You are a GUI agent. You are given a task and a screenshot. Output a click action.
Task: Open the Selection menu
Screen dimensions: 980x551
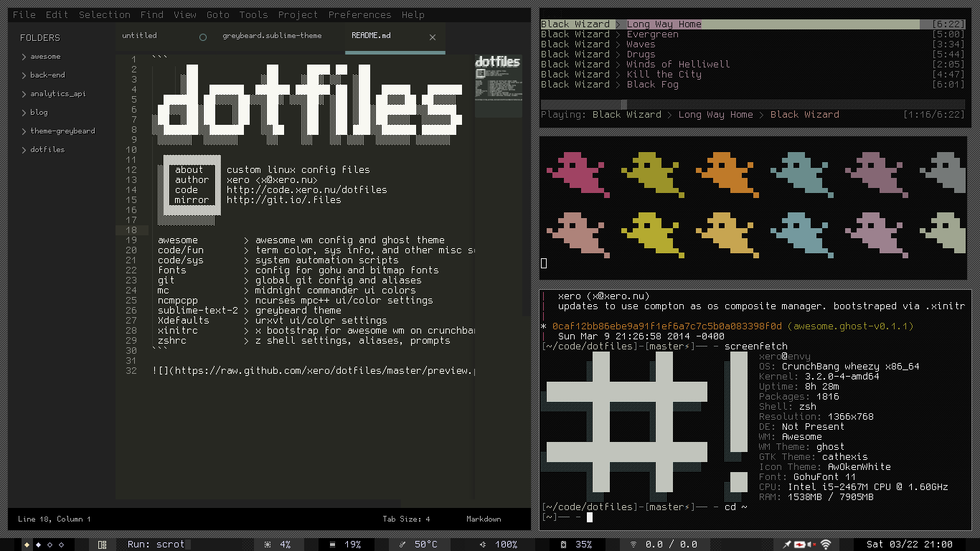tap(105, 14)
